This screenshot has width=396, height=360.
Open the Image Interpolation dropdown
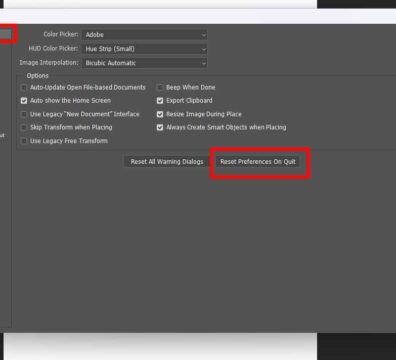tap(144, 63)
